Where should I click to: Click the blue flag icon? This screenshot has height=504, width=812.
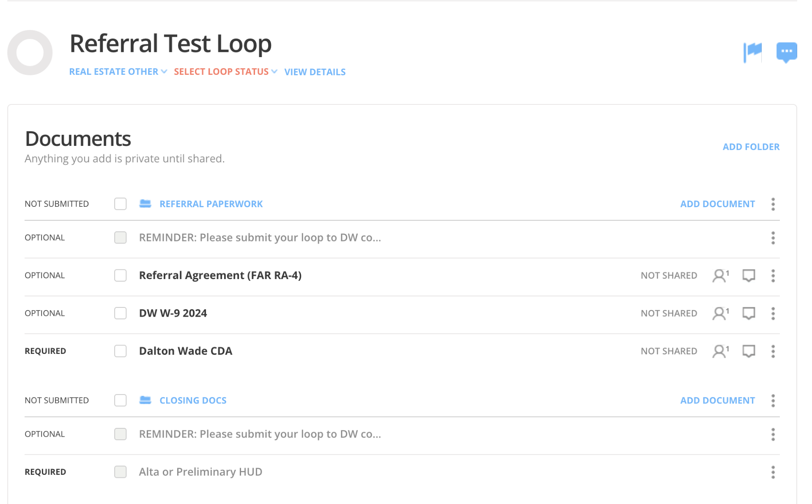(x=752, y=52)
